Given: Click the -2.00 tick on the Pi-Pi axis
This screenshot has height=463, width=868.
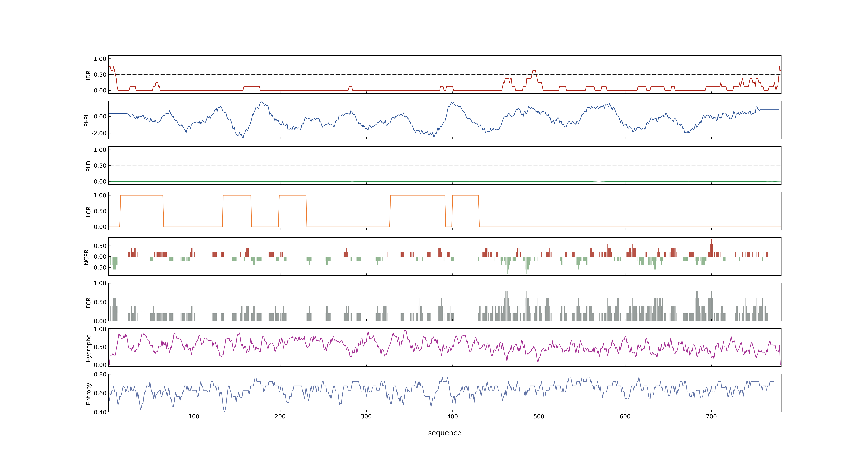Looking at the screenshot, I should (99, 133).
